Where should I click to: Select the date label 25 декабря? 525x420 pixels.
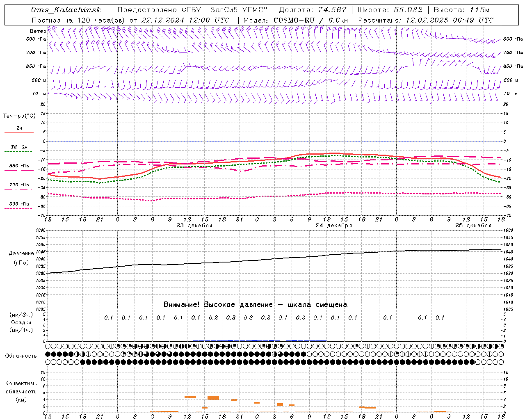click(473, 226)
